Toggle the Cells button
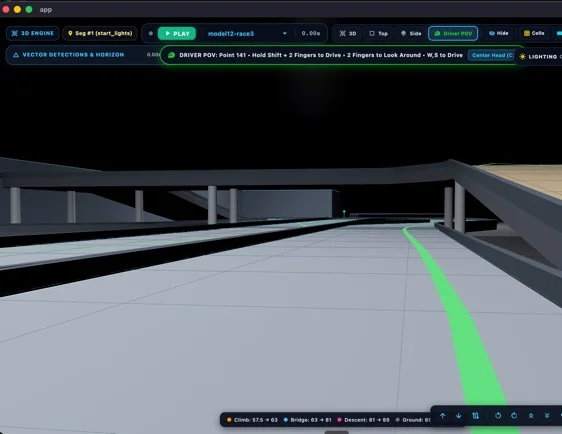This screenshot has width=562, height=434. tap(534, 33)
